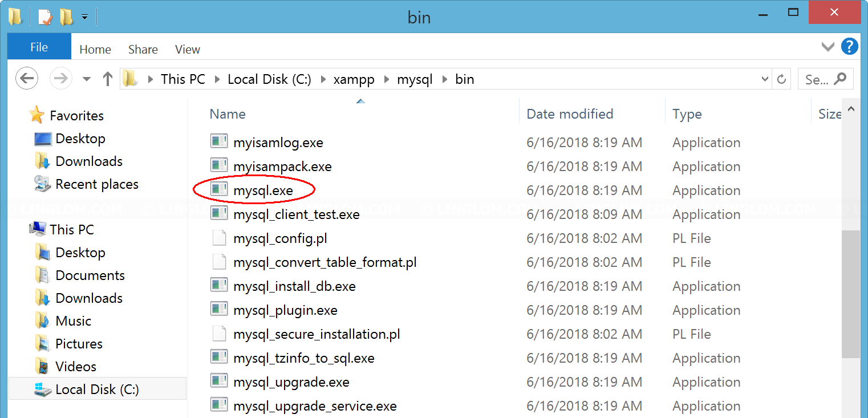Click the mysql_upgrade_service.exe file icon
868x418 pixels.
(219, 405)
